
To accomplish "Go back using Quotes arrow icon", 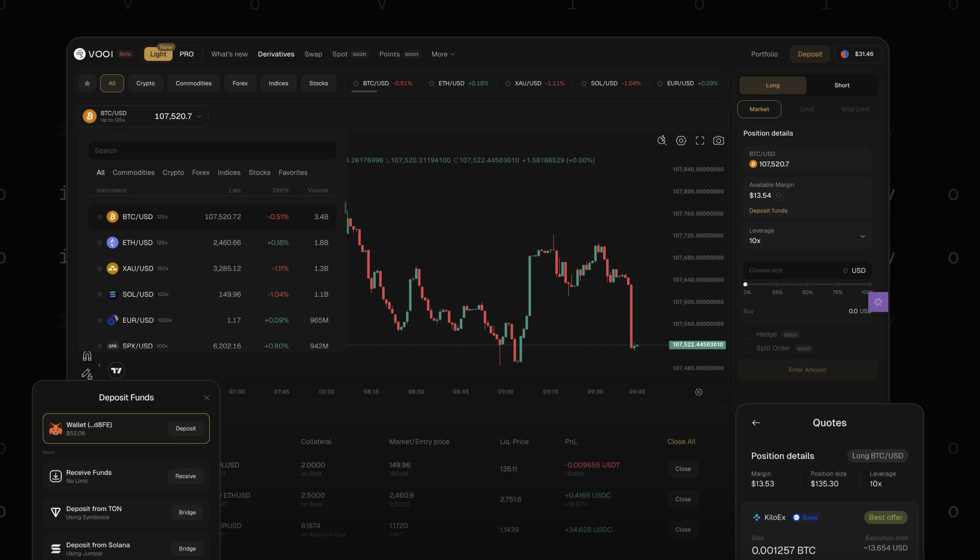I will coord(756,423).
